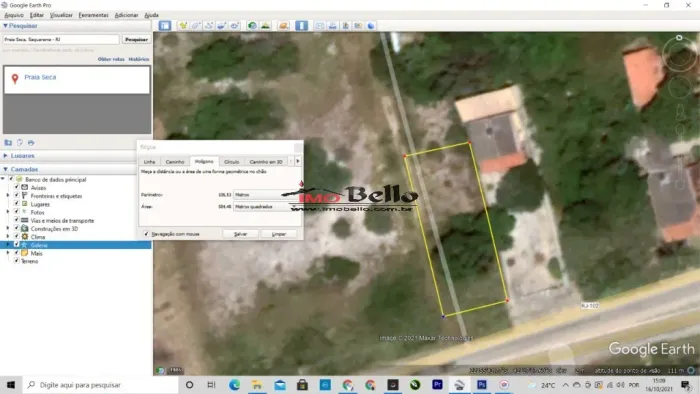This screenshot has width=700, height=394.
Task: Click the blue globe toolbar icon
Action: (x=371, y=25)
